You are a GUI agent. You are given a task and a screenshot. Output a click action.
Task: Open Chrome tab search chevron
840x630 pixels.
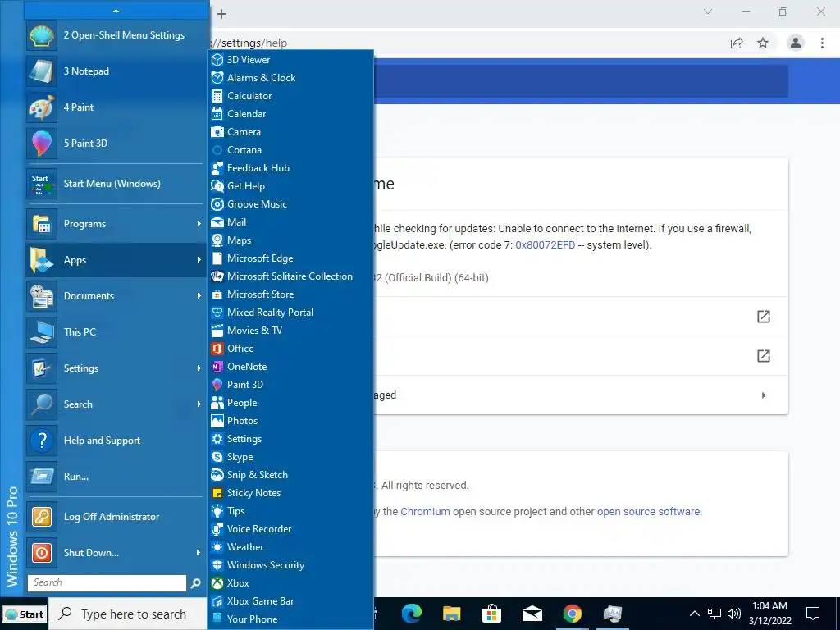tap(708, 11)
